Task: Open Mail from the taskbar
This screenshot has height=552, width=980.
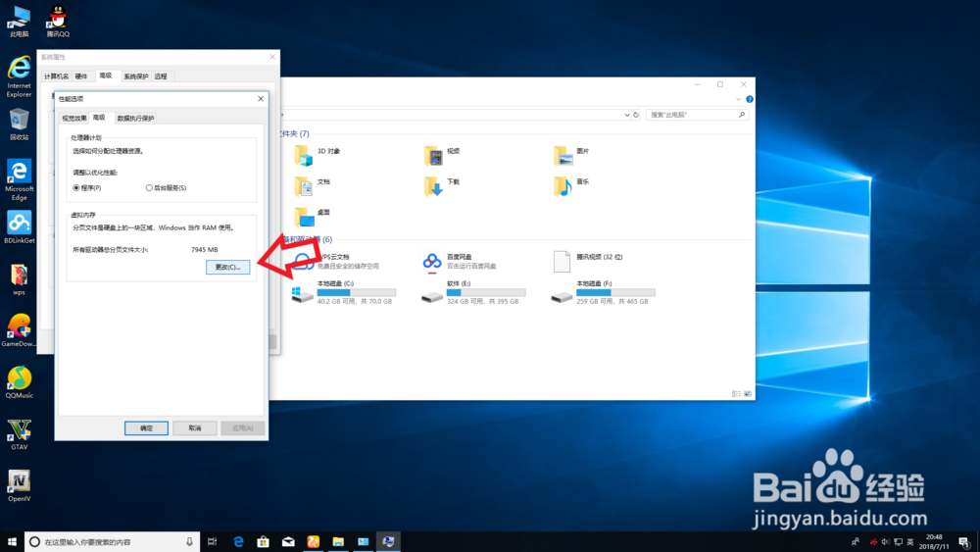Action: [x=288, y=542]
